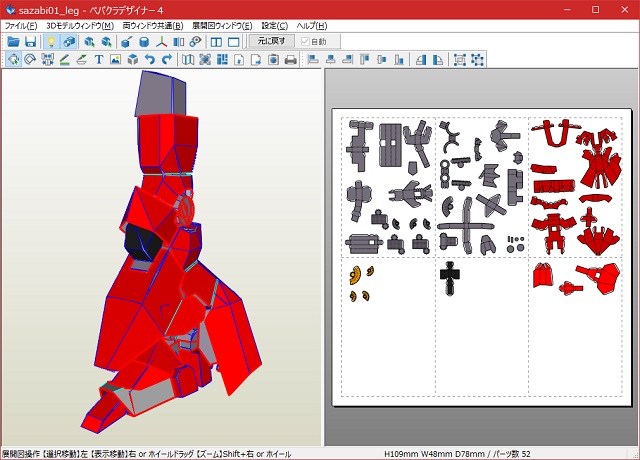Click the arrange parts blocks icon
Image resolution: width=640 pixels, height=460 pixels.
pos(222,60)
